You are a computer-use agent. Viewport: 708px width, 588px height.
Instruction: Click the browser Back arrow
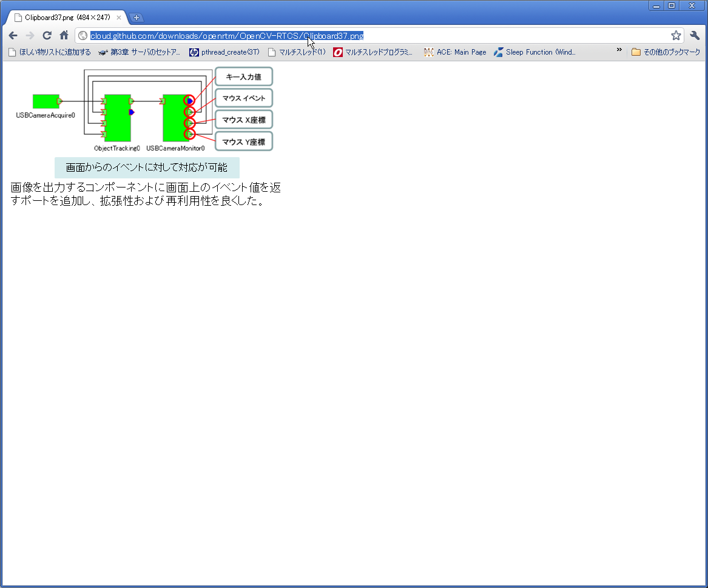tap(13, 36)
